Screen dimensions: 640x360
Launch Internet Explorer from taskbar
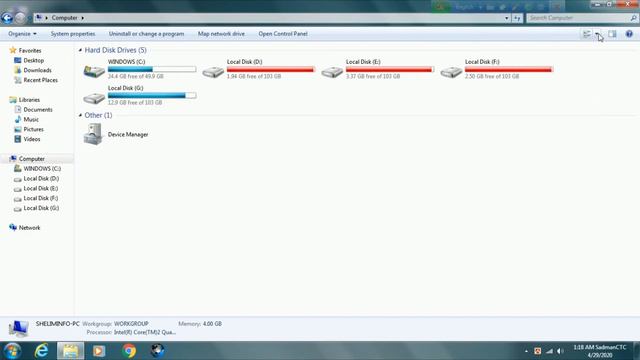pyautogui.click(x=41, y=351)
